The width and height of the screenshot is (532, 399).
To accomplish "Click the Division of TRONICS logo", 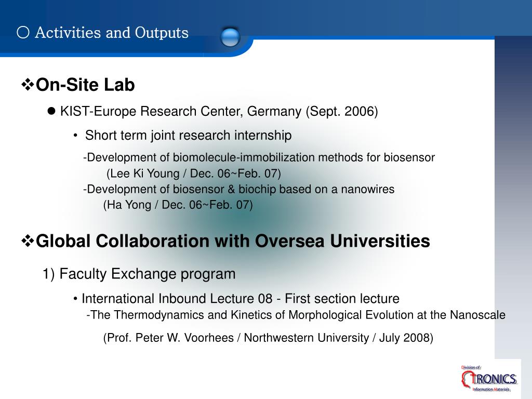I will point(489,379).
